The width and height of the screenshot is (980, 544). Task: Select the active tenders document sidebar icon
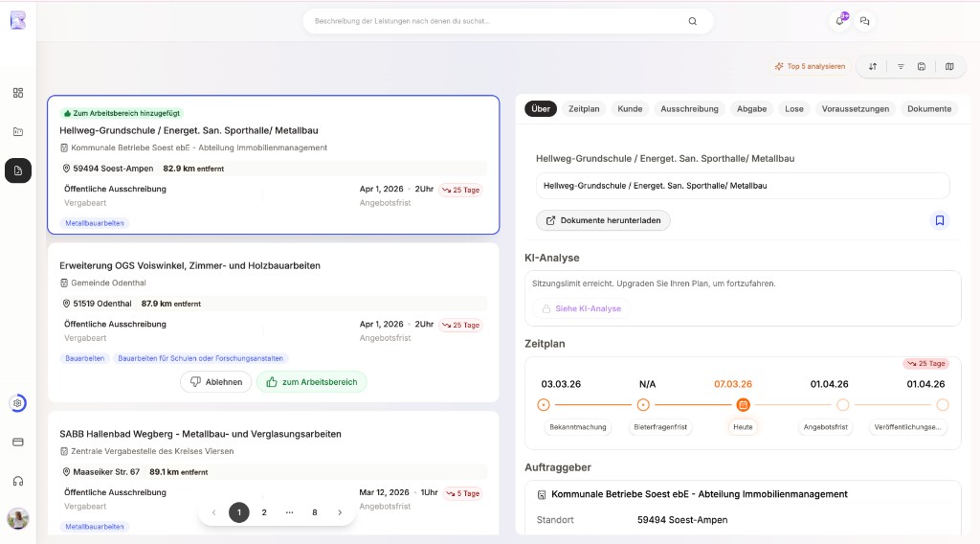point(18,170)
